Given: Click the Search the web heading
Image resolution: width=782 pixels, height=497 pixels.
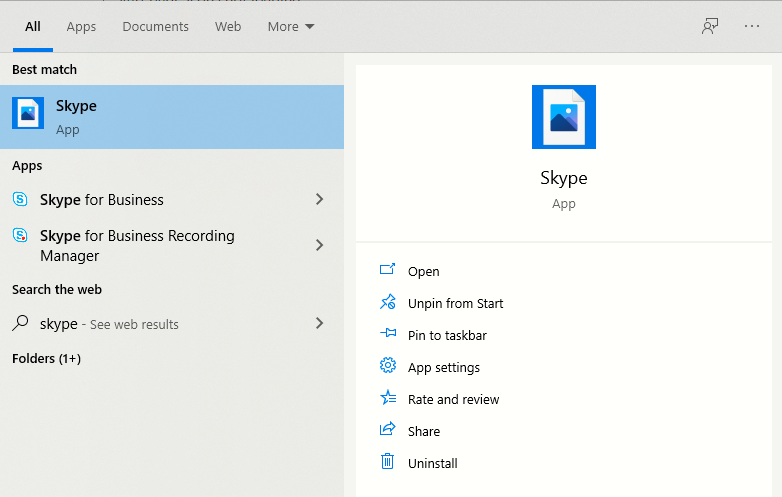Looking at the screenshot, I should coord(57,290).
